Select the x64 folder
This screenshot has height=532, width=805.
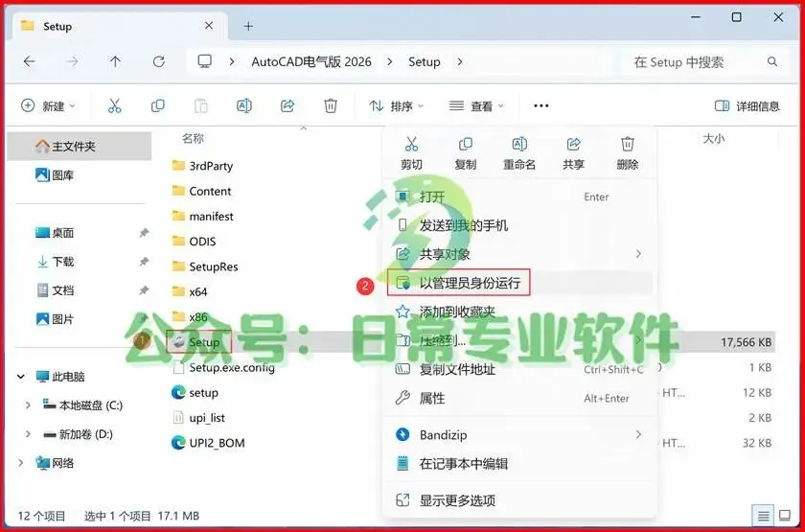tap(190, 291)
